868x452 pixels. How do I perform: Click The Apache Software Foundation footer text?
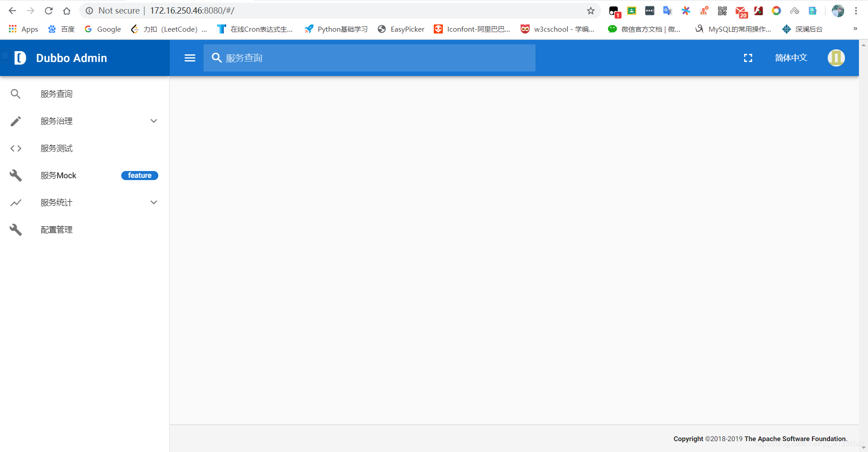pos(795,439)
